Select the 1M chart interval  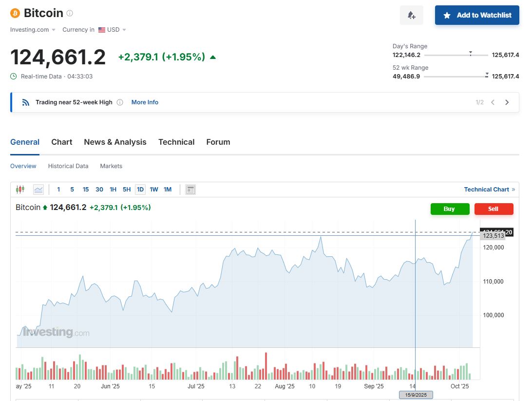(168, 190)
